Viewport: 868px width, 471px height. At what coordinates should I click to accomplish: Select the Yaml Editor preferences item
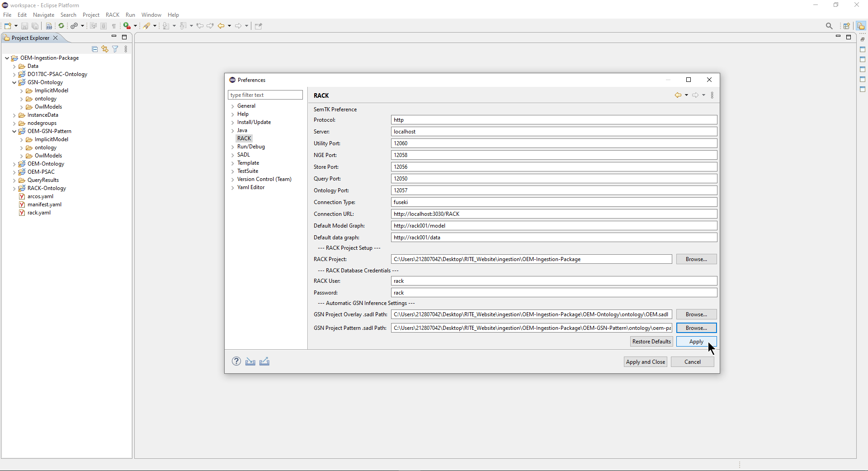[x=251, y=187]
